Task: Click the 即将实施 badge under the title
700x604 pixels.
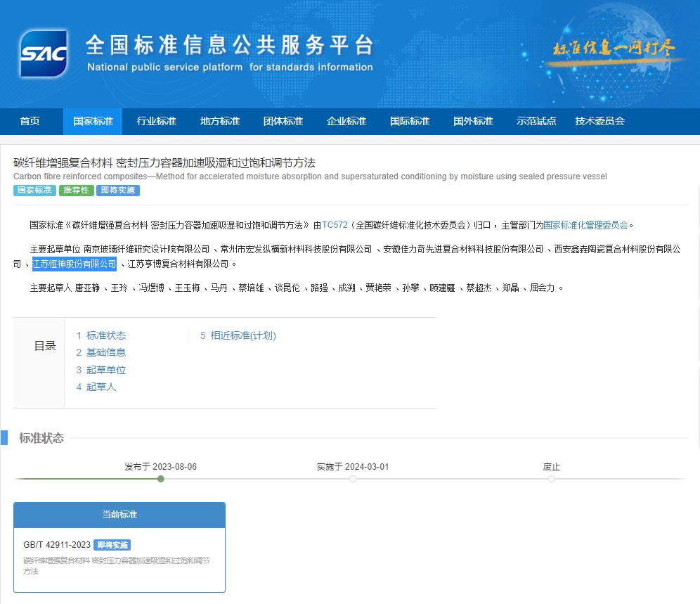Action: coord(117,191)
